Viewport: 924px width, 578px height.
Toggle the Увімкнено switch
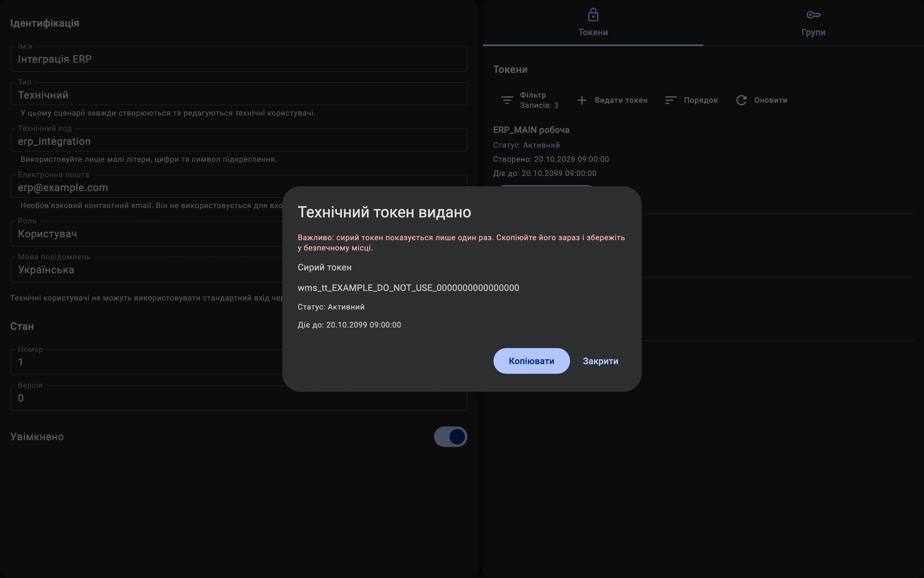tap(450, 437)
